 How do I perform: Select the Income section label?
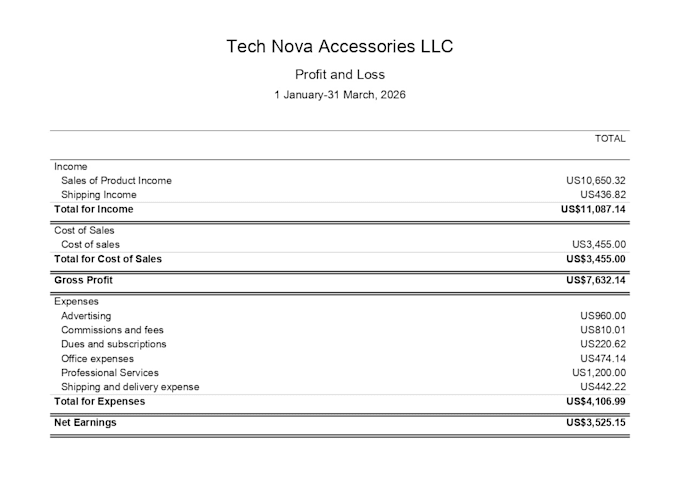click(71, 167)
